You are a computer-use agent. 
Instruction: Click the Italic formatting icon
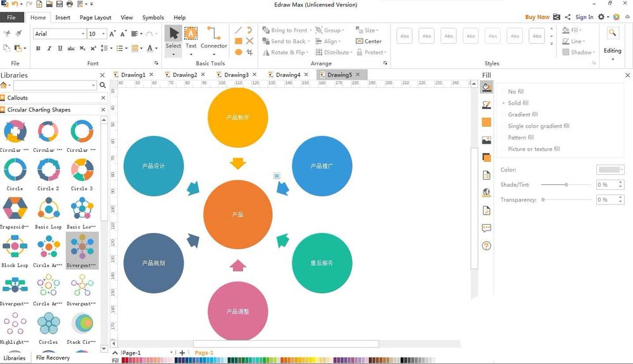click(x=49, y=48)
